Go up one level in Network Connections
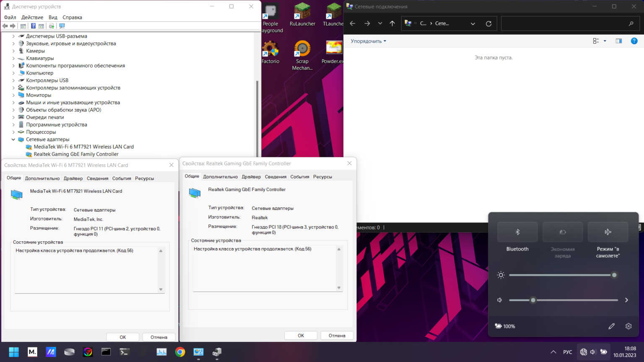644x362 pixels. pos(392,23)
